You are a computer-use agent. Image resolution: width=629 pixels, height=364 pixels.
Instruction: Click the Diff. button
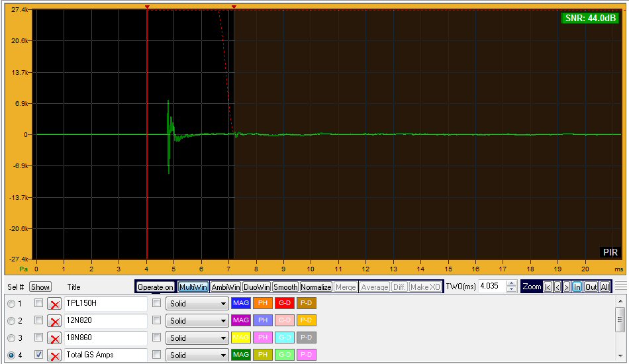tap(399, 287)
